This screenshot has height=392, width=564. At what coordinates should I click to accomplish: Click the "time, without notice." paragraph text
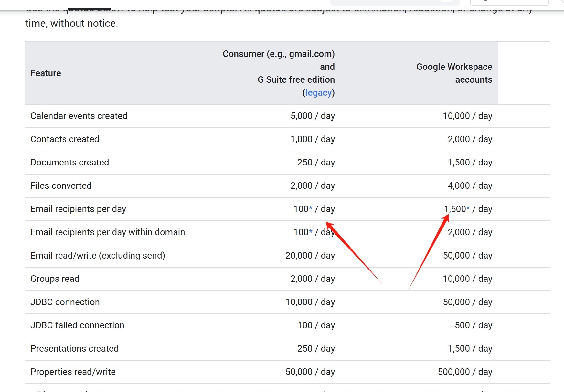click(72, 24)
